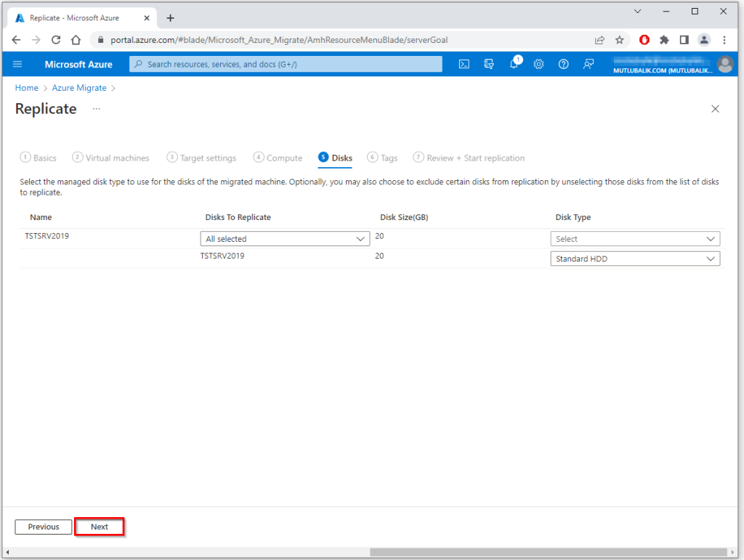Click the Previous button
Viewport: 744px width, 560px height.
coord(43,527)
